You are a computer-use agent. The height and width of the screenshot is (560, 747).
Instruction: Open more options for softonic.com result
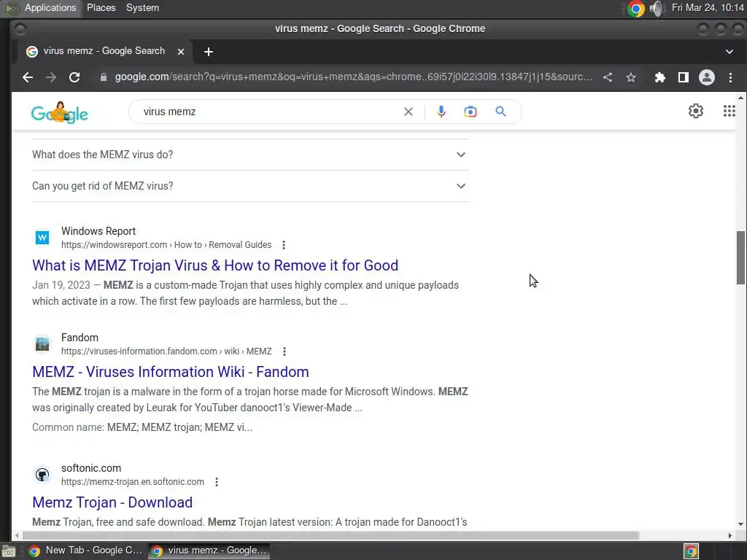pos(216,482)
